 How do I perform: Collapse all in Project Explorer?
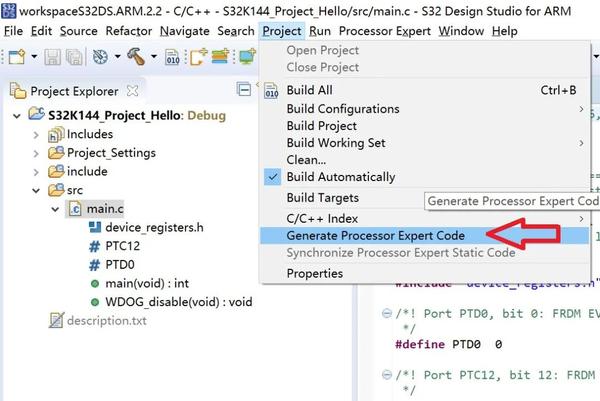pos(244,90)
